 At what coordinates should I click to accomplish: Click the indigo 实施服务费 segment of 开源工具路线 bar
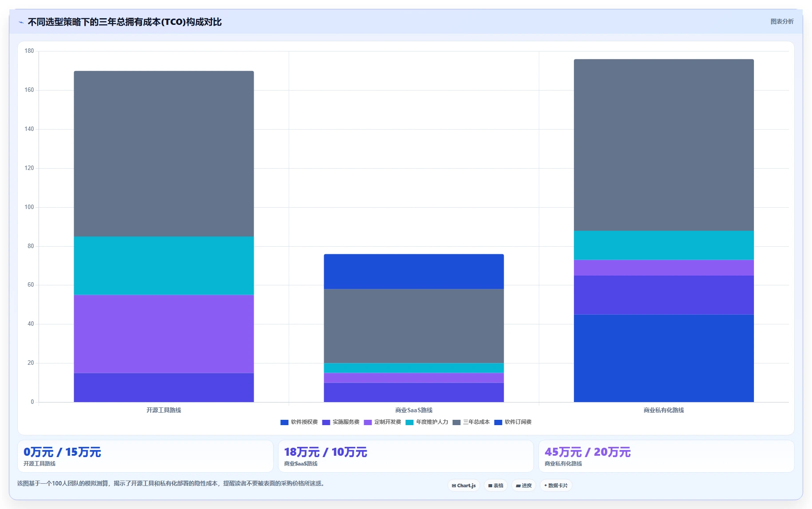pyautogui.click(x=164, y=387)
